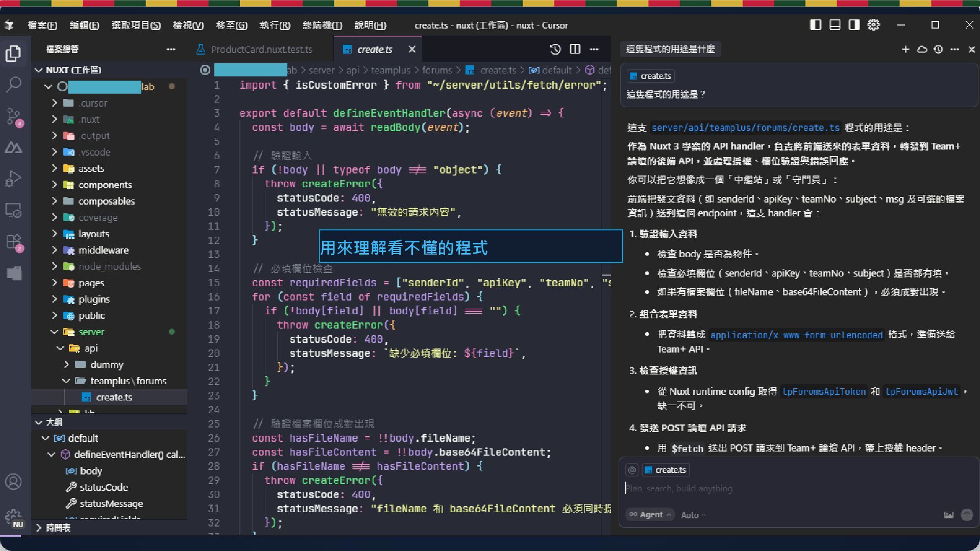
Task: Start a new chat with plus icon
Action: click(x=905, y=49)
